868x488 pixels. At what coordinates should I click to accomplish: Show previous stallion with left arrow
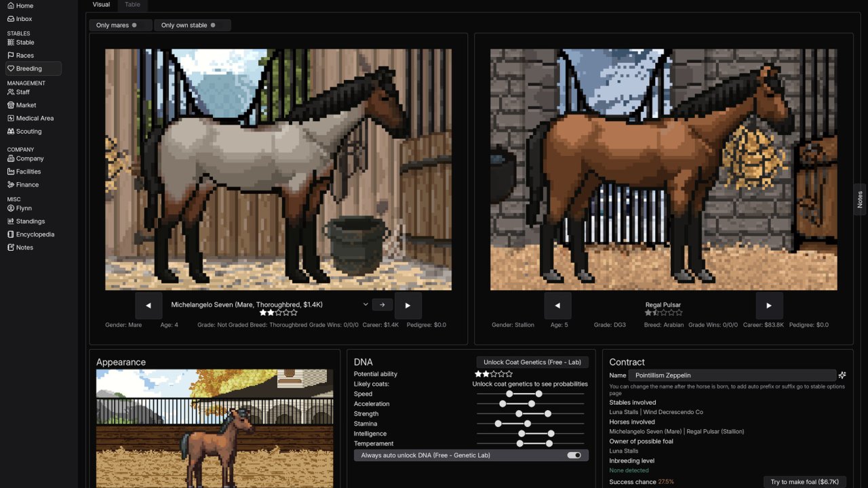coord(557,306)
